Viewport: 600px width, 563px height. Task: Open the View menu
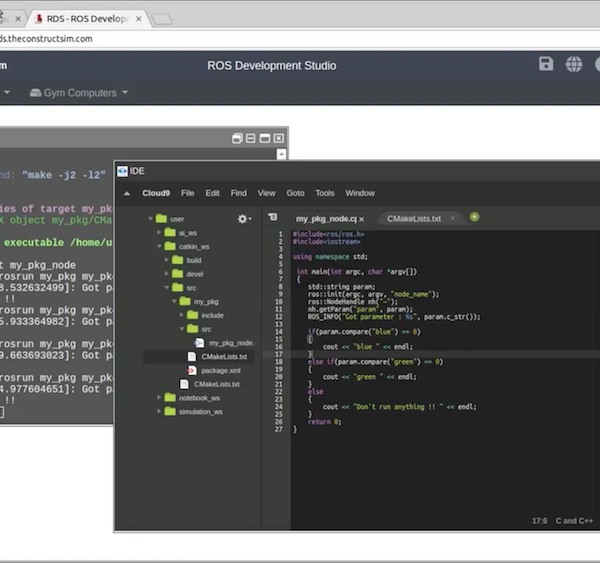click(266, 193)
